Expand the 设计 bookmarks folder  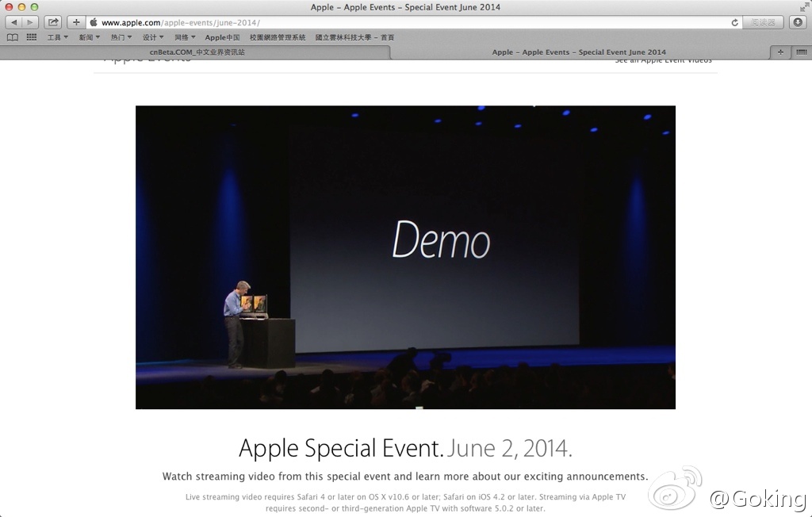(153, 37)
